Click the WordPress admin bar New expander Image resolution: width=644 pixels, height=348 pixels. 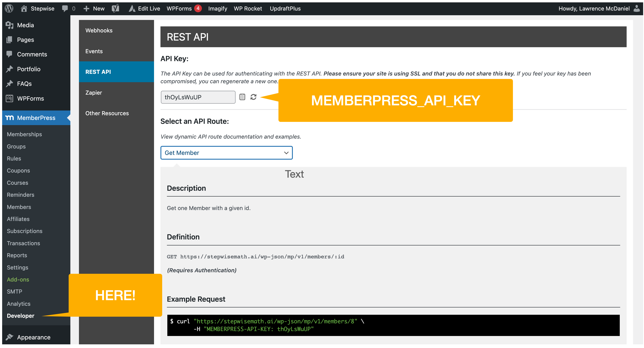tap(94, 8)
